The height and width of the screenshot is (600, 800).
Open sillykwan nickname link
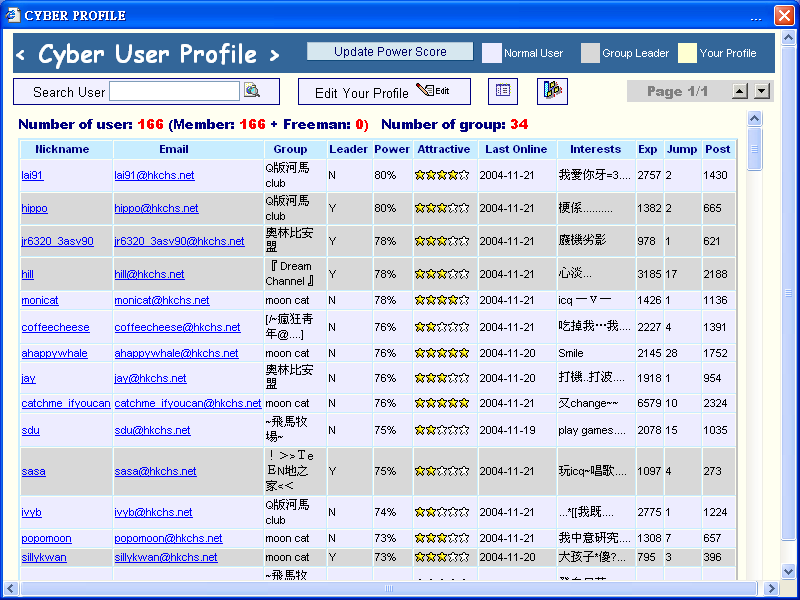(x=44, y=557)
